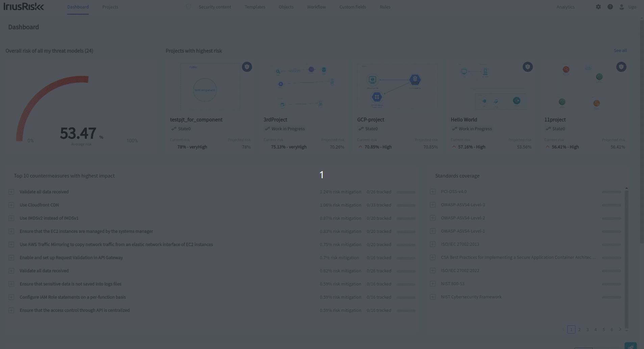Expand the OWASP-ASVS4-Level-3 standard
The image size is (644, 349).
tap(433, 205)
